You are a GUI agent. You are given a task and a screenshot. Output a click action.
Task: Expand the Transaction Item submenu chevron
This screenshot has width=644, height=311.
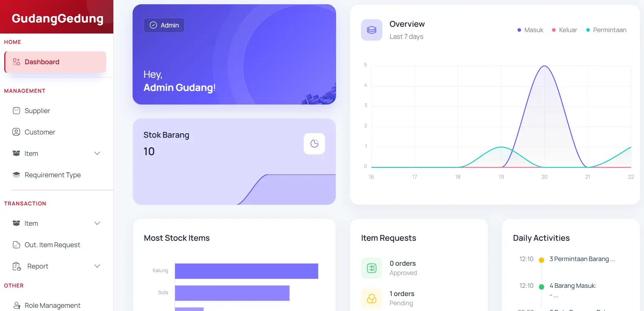pyautogui.click(x=97, y=223)
